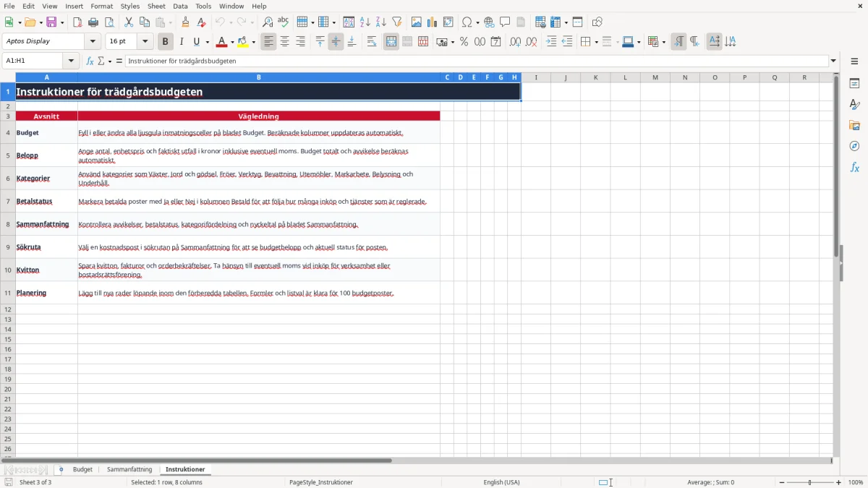Open the sidebar Styles panel

tap(854, 104)
